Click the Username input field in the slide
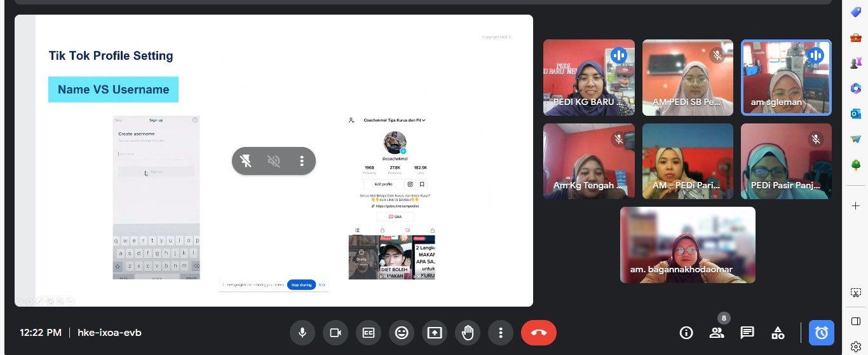 click(156, 153)
